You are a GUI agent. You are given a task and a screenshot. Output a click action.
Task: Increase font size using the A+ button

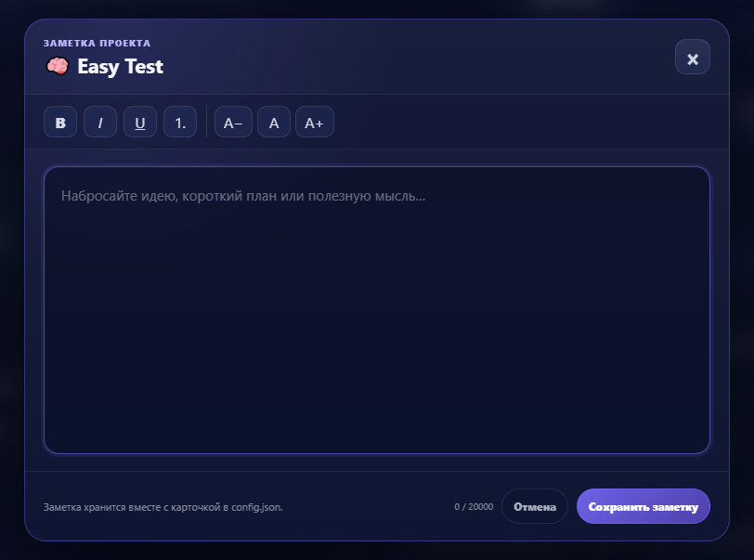click(x=315, y=123)
